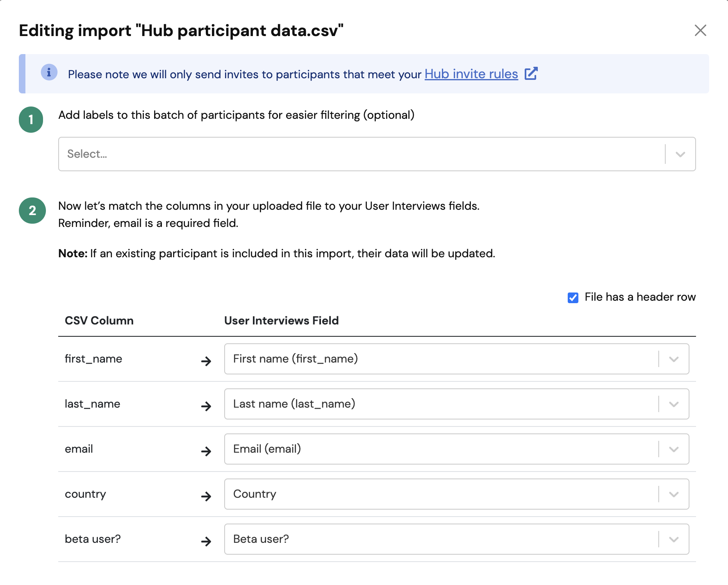The width and height of the screenshot is (728, 585).
Task: Click the File has a header row label
Action: (640, 297)
